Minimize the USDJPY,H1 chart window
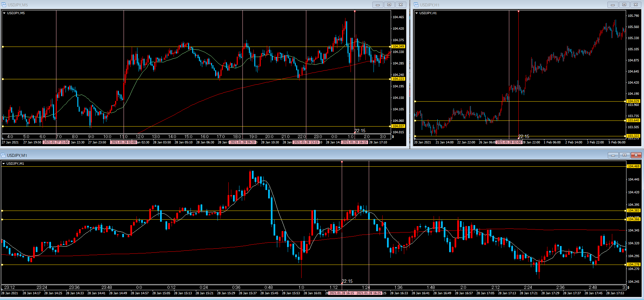Viewport: 644px width, 300px height. [x=613, y=5]
